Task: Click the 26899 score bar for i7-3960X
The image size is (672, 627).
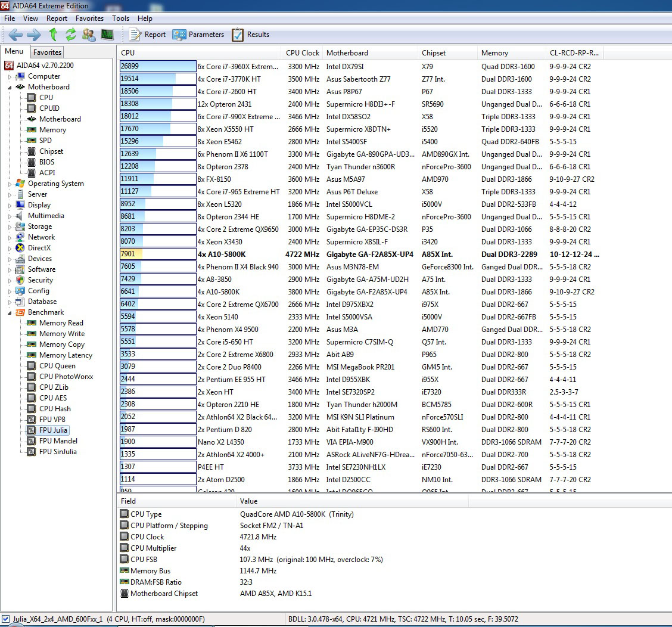Action: coord(158,66)
